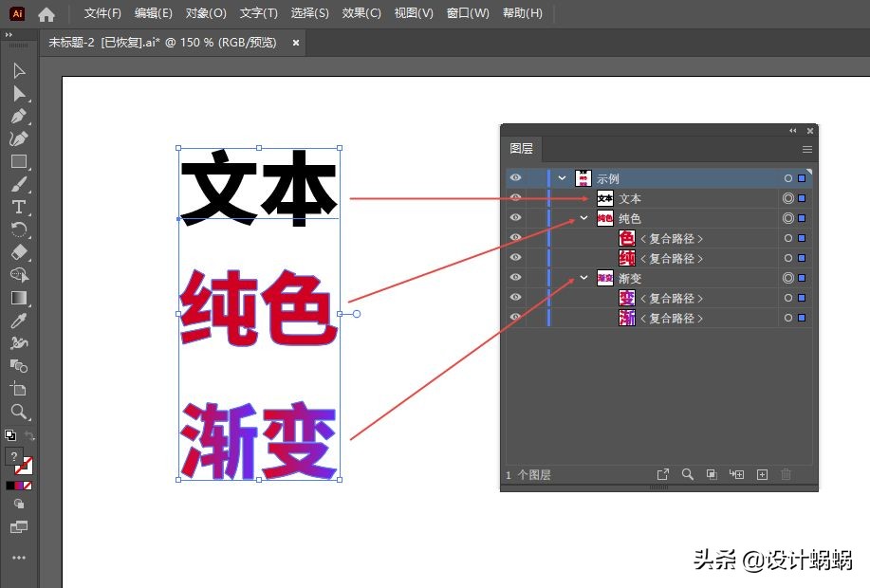Screen dimensions: 870x588
Task: Select the Selection tool
Action: pos(19,71)
